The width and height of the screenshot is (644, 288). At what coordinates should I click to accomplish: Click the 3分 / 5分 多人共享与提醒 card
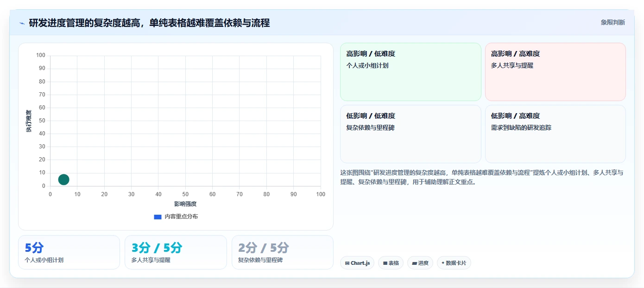(176, 252)
